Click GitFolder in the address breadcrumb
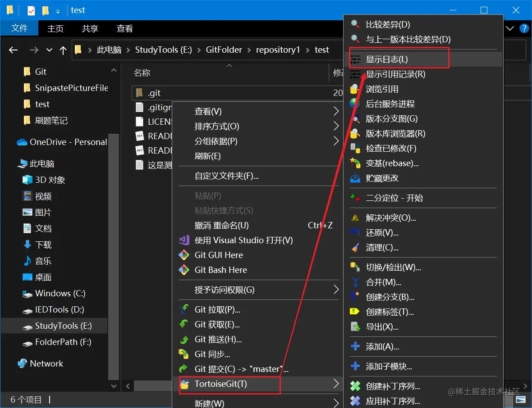The width and height of the screenshot is (532, 408). coord(224,50)
